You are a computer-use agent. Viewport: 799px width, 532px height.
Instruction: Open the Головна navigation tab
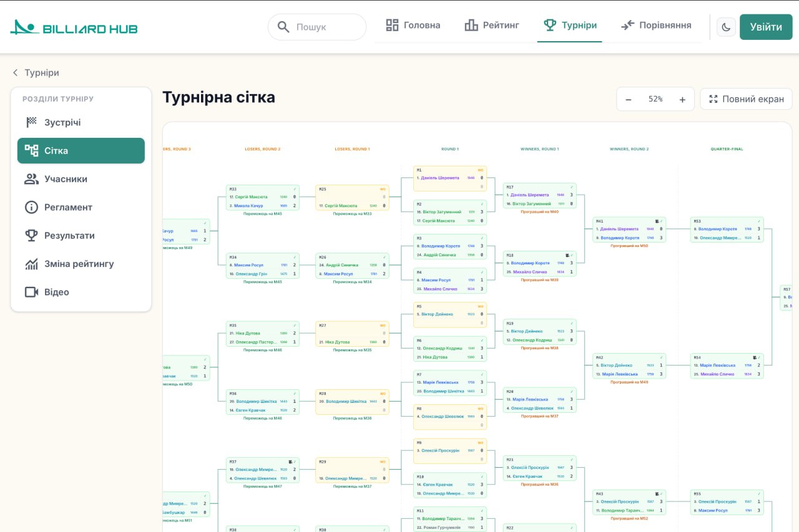click(x=413, y=26)
